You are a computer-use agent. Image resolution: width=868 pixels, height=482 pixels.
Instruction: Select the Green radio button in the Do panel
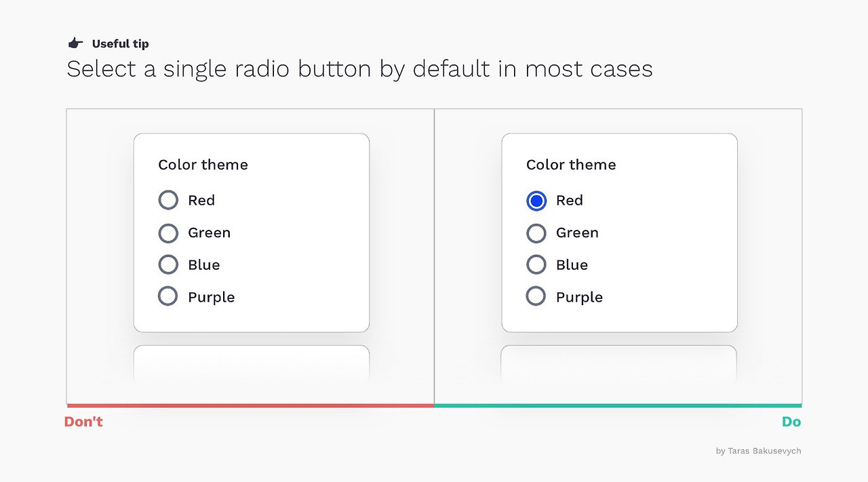click(536, 233)
